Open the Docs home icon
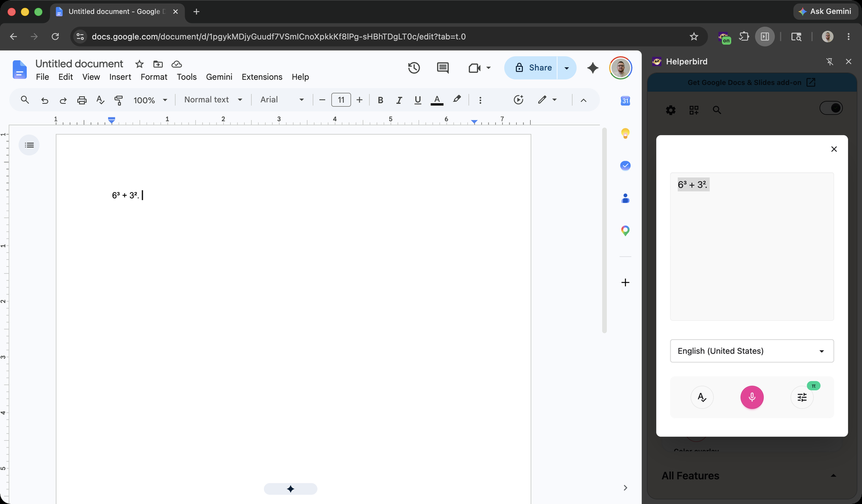Viewport: 862px width, 504px height. pos(19,69)
